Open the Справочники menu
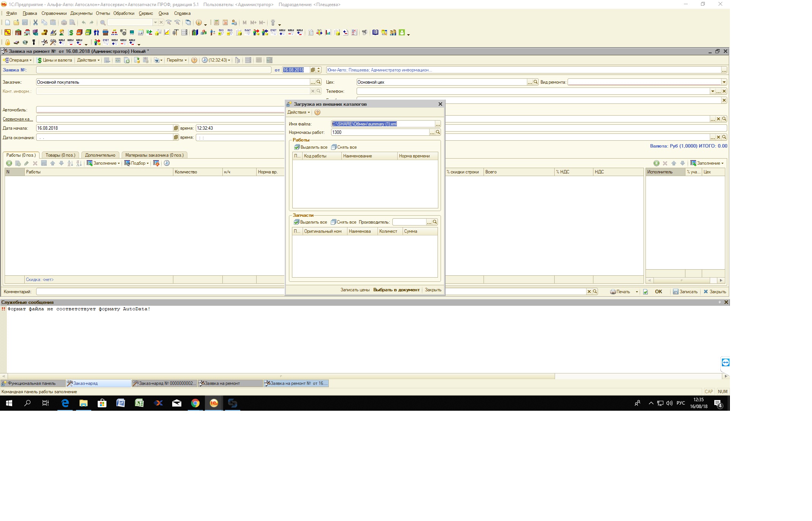Viewport: 812px width, 521px height. pos(54,13)
